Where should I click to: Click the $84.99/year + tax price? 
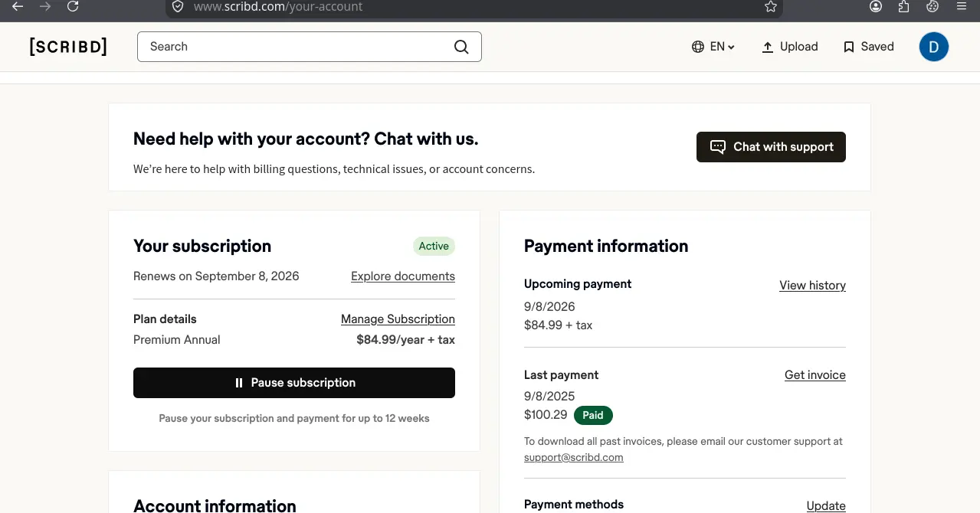tap(405, 340)
